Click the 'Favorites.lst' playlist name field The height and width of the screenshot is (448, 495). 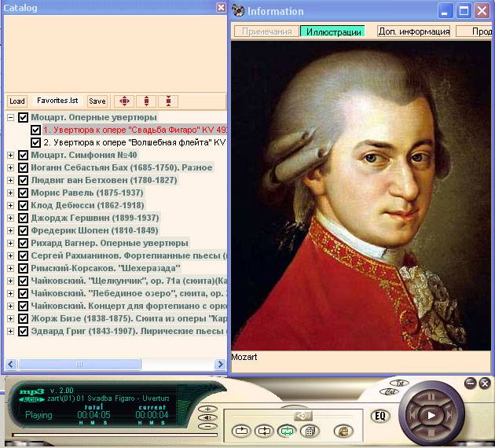[x=57, y=101]
